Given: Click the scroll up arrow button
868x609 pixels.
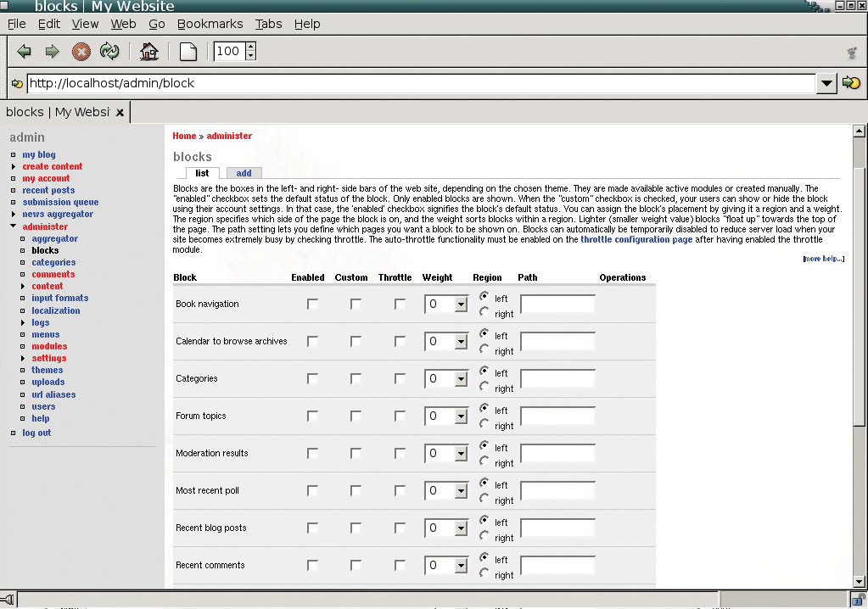Looking at the screenshot, I should tap(859, 131).
